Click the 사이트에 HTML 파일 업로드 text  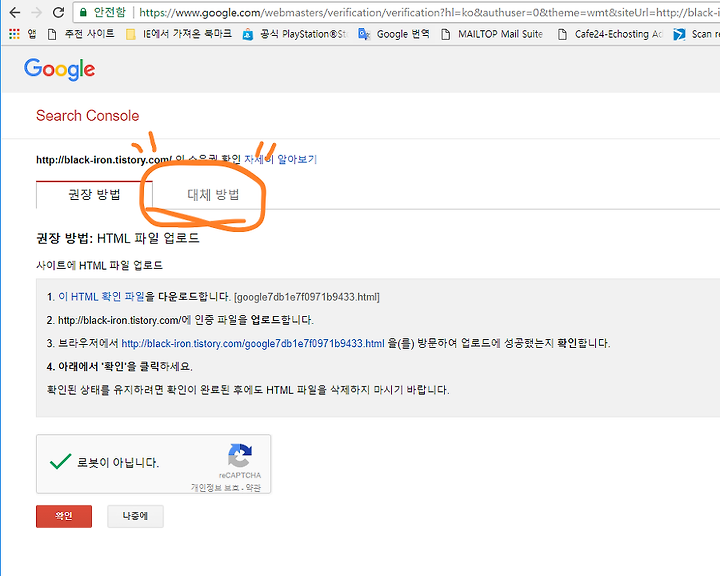tap(100, 265)
